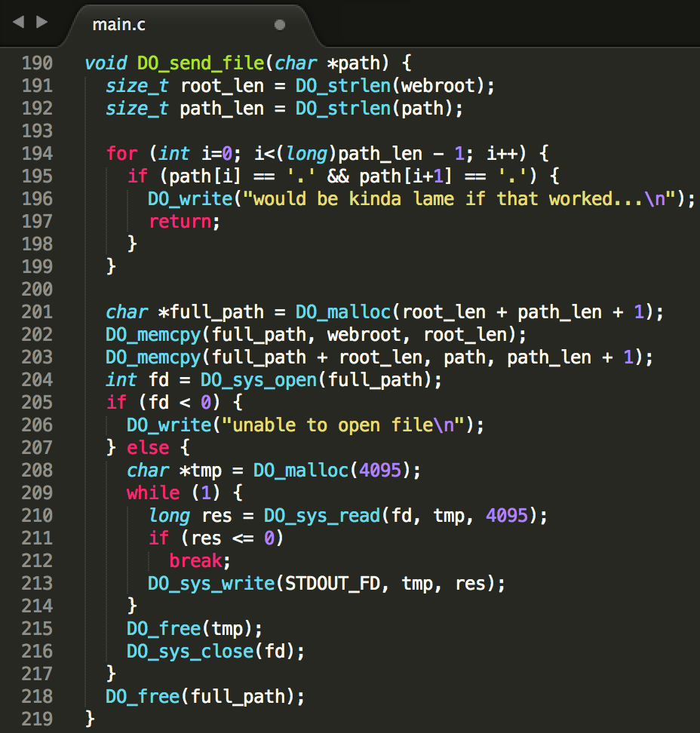700x733 pixels.
Task: Click line number 207 in gutter
Action: (x=38, y=447)
